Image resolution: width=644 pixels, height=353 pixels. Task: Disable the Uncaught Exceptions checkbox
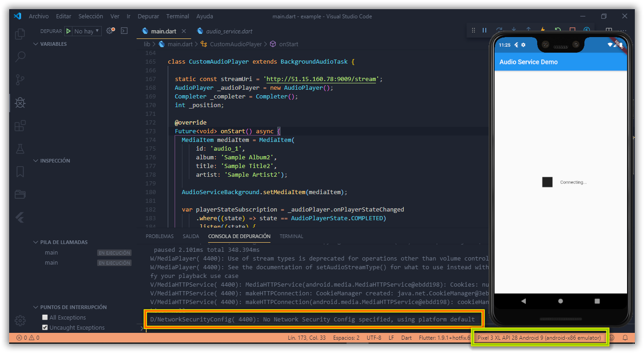[x=44, y=327]
